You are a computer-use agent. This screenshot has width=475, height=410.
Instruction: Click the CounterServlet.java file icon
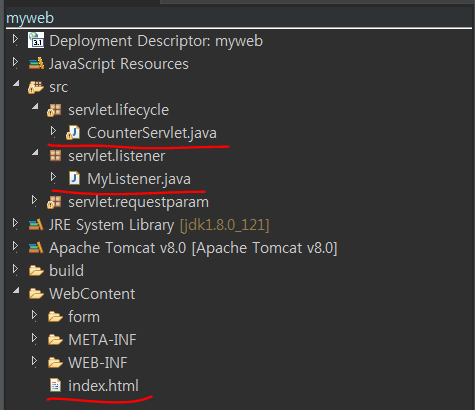pyautogui.click(x=73, y=133)
